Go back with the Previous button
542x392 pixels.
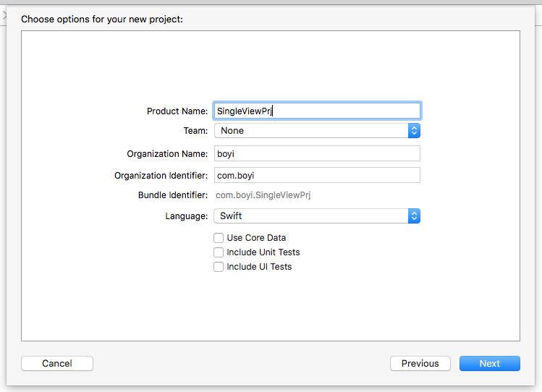click(420, 364)
